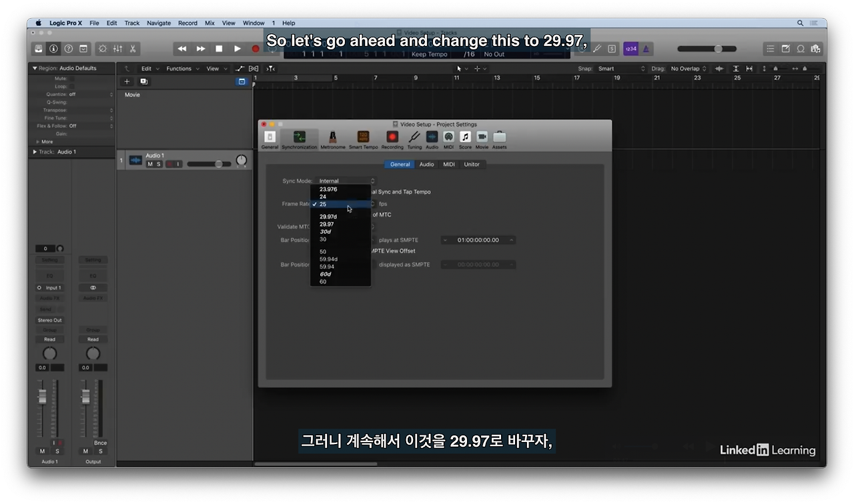
Task: Select the Synchronization settings icon
Action: point(299,139)
